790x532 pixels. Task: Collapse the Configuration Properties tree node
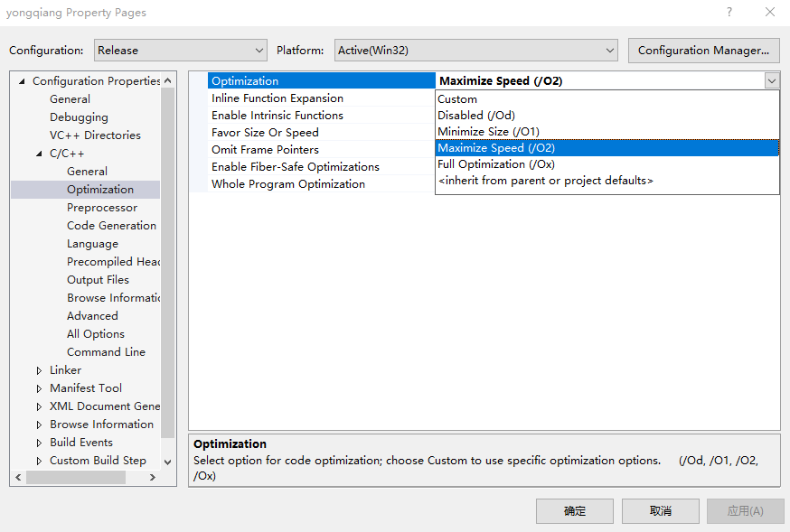(22, 81)
